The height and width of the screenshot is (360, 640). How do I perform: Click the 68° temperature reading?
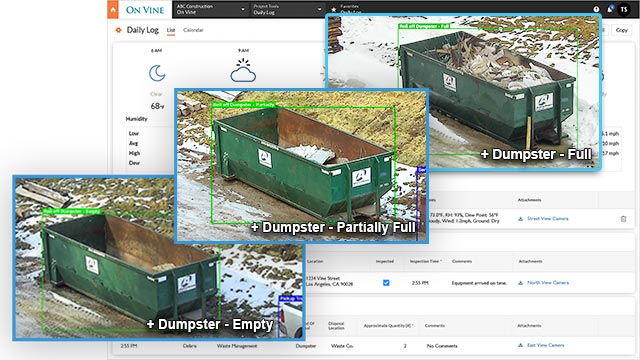point(157,106)
